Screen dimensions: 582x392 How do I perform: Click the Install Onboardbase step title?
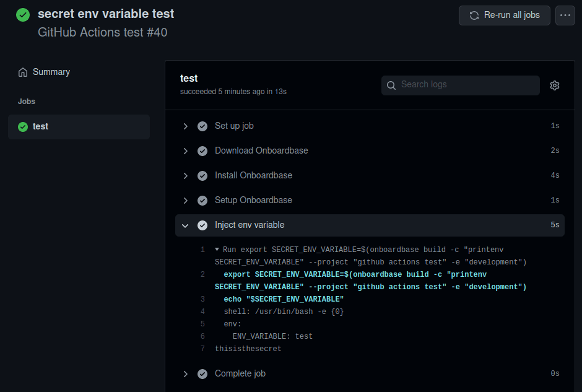253,175
